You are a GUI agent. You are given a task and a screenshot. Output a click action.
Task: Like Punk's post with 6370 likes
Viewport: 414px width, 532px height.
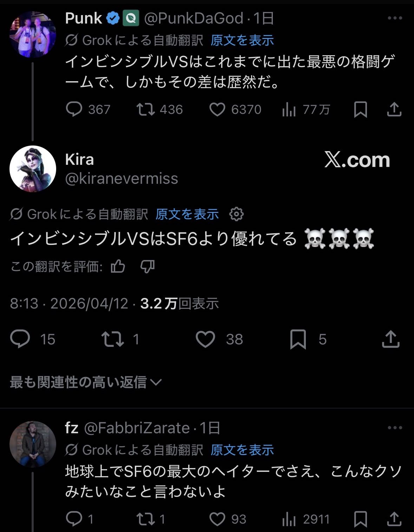pos(217,110)
